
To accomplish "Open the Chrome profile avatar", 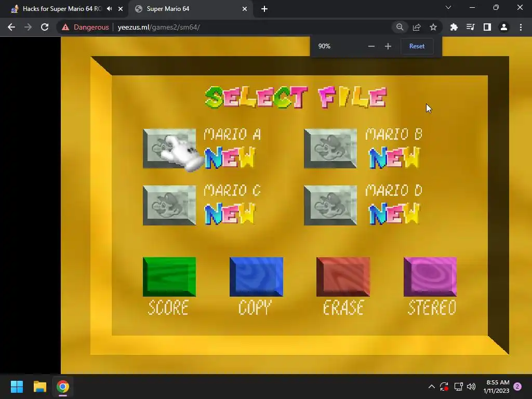I will [x=504, y=27].
